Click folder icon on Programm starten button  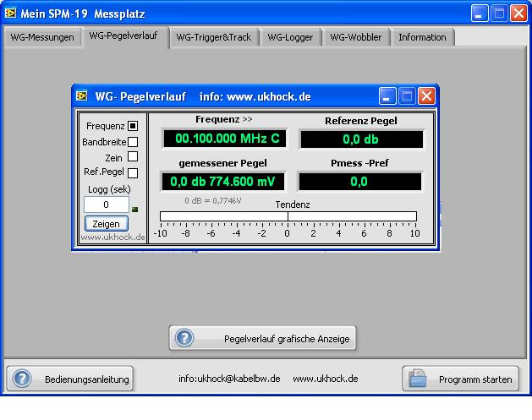click(417, 378)
